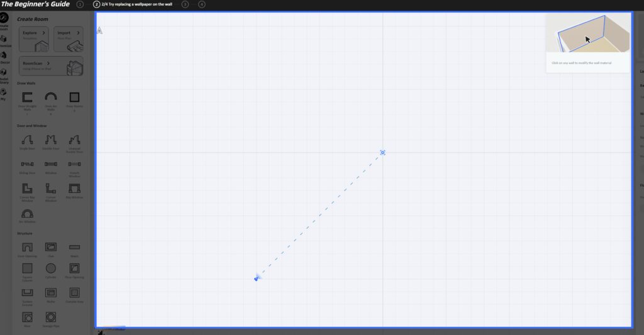Image resolution: width=644 pixels, height=335 pixels.
Task: Open the Model Library sidebar section
Action: (x=4, y=76)
